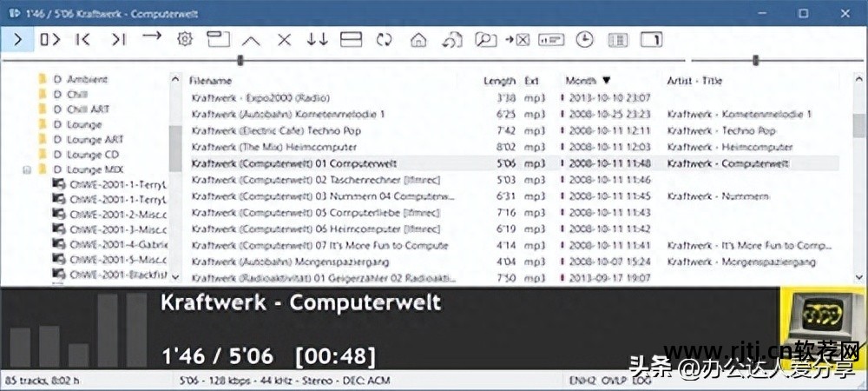868x391 pixels.
Task: Select ChWE-2001-2-Misc cue file
Action: click(x=109, y=215)
